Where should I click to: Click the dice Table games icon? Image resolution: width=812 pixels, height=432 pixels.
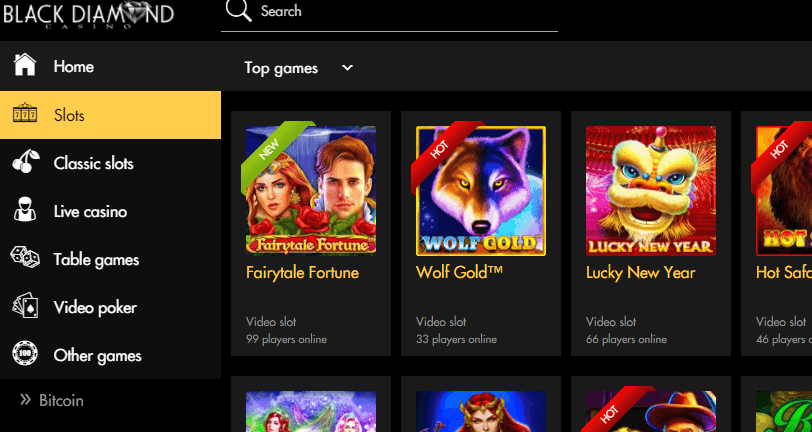pyautogui.click(x=25, y=257)
